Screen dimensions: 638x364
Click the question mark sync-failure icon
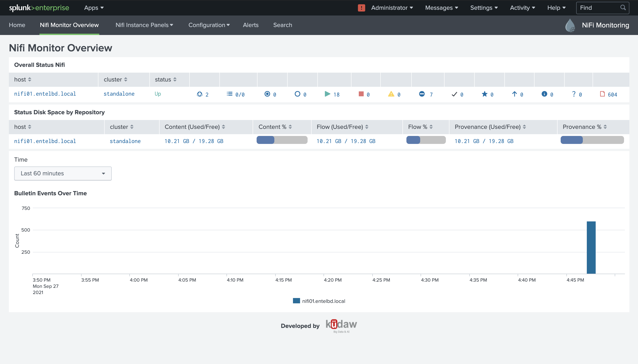tap(574, 94)
